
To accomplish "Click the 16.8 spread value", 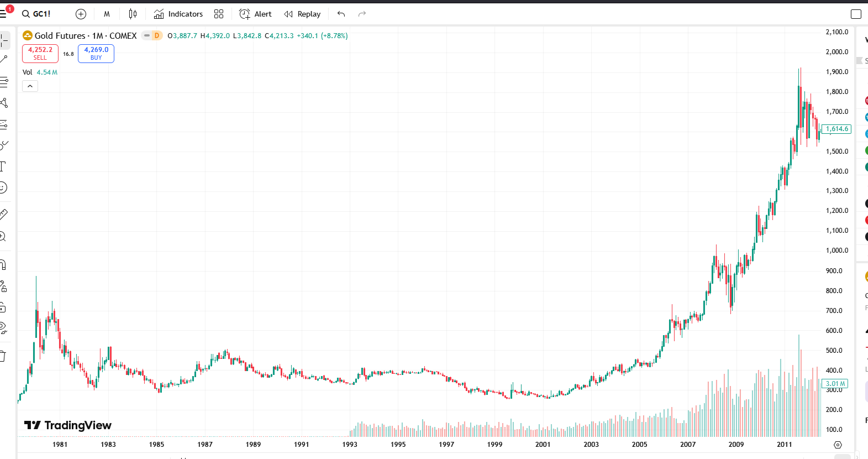I will tap(69, 54).
